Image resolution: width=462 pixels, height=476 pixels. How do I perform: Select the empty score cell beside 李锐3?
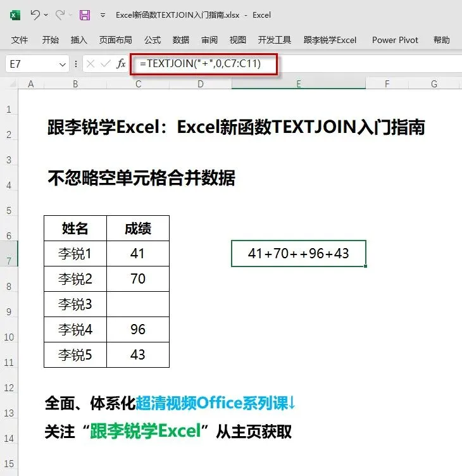click(138, 304)
